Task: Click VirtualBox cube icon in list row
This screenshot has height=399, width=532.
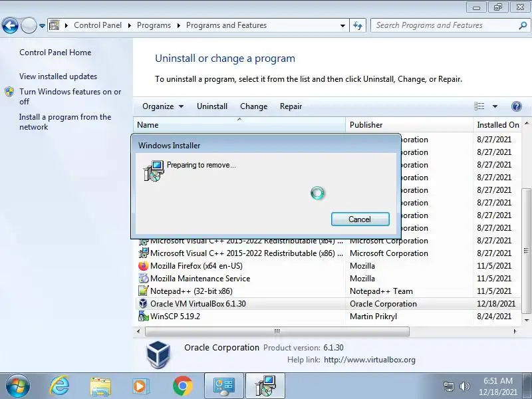Action: coord(144,303)
